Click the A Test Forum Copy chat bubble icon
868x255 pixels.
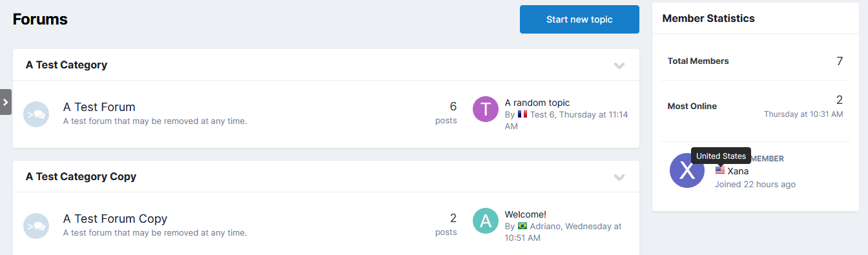point(36,226)
